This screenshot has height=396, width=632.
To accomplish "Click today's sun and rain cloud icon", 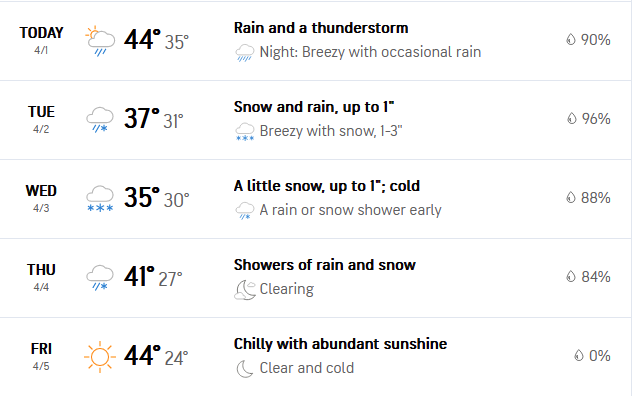I will pos(100,41).
